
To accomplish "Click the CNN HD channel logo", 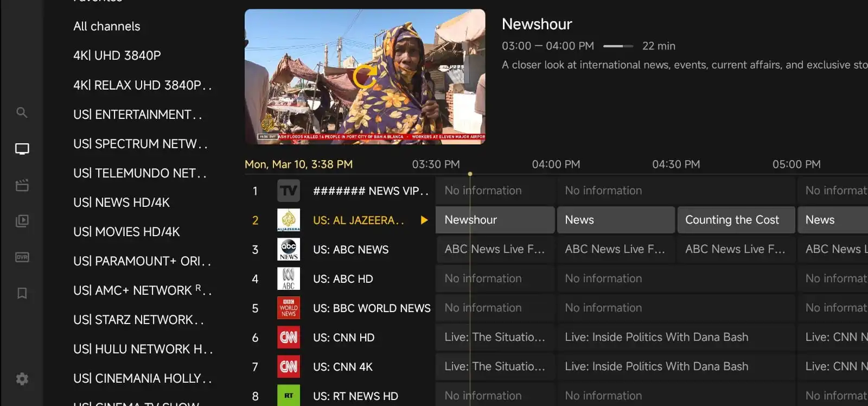I will point(288,338).
